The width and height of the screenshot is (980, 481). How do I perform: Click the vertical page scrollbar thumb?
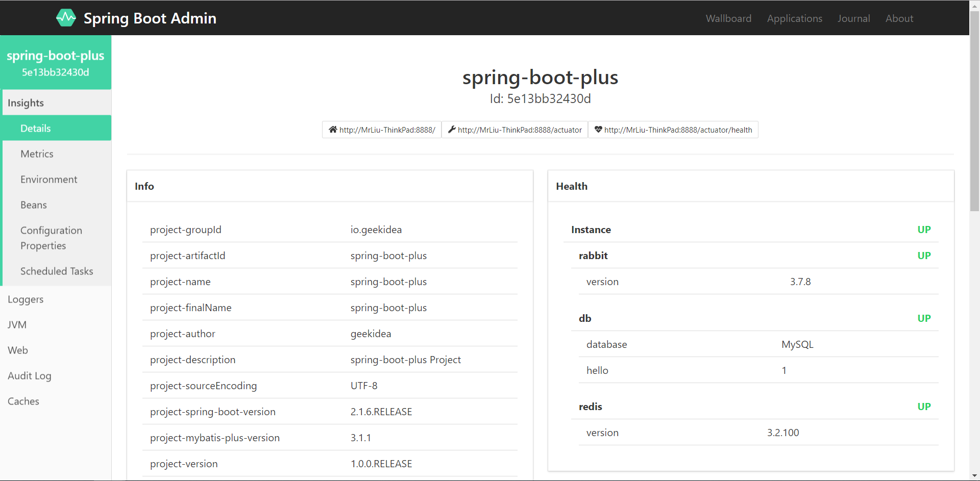point(974,111)
